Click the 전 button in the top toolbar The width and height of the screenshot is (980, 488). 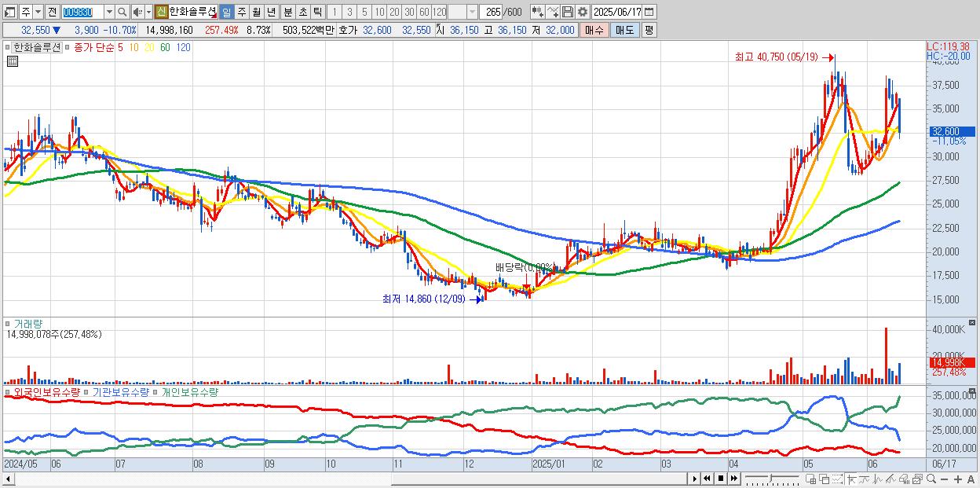click(53, 12)
